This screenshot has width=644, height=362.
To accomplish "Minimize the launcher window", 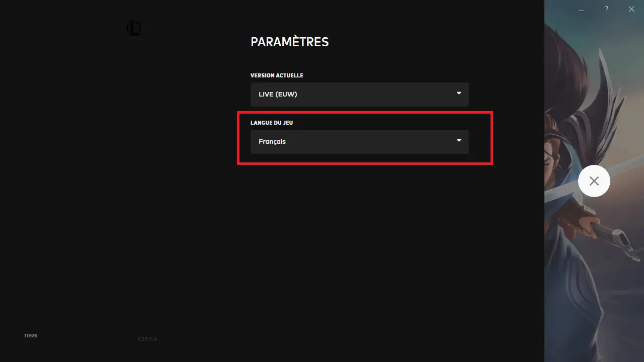I will click(x=581, y=10).
